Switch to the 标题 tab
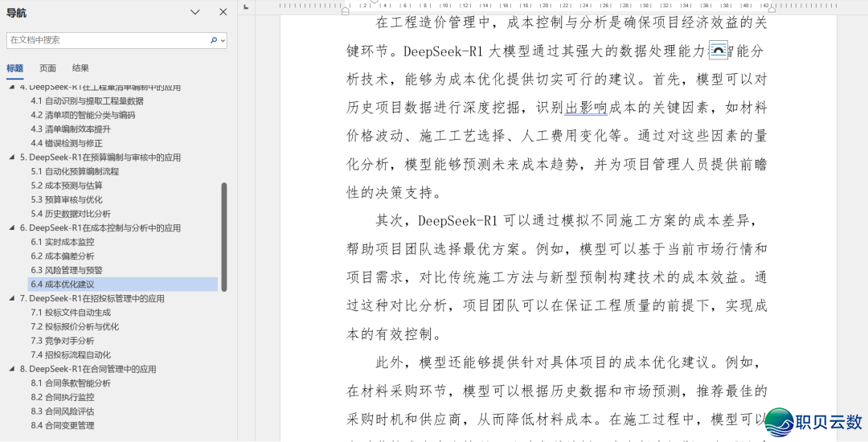 tap(15, 68)
